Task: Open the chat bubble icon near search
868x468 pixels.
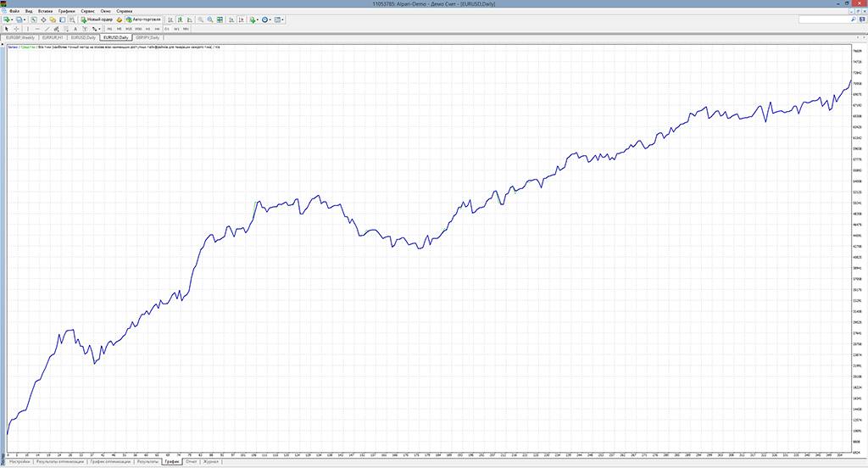Action: [862, 19]
